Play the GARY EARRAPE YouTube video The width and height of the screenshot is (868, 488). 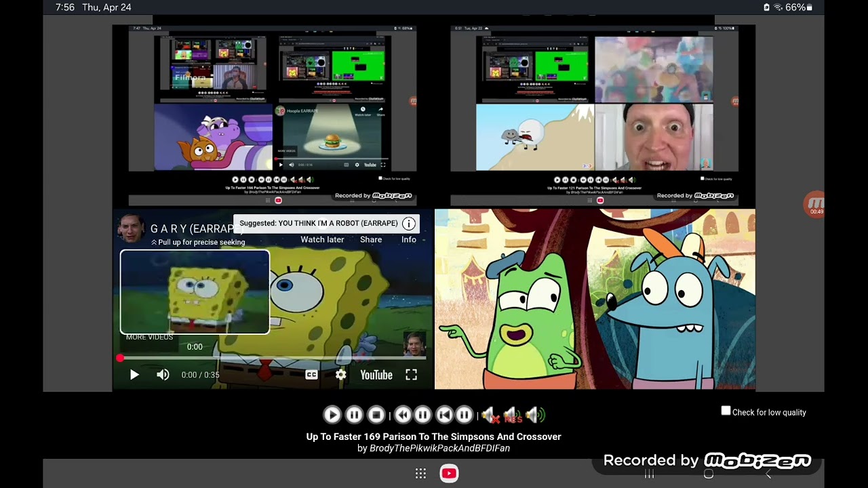pos(134,375)
